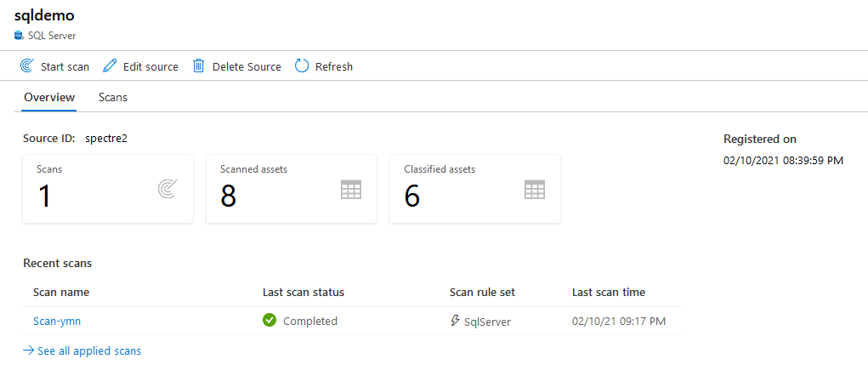The width and height of the screenshot is (868, 376).
Task: Click the lightning icon beside SqlServer
Action: (x=455, y=321)
